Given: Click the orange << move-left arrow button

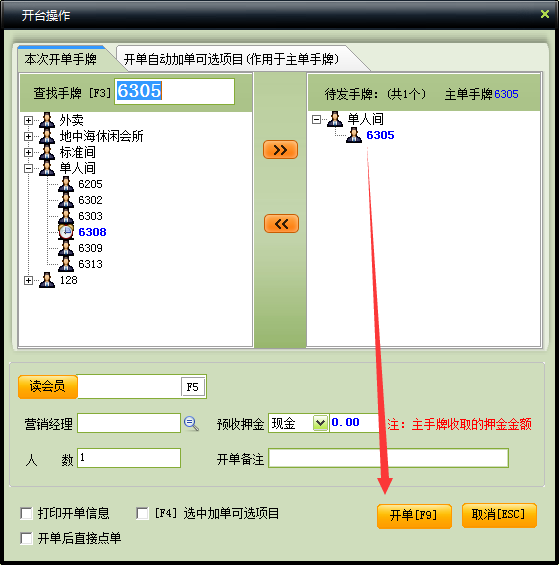Looking at the screenshot, I should (281, 224).
